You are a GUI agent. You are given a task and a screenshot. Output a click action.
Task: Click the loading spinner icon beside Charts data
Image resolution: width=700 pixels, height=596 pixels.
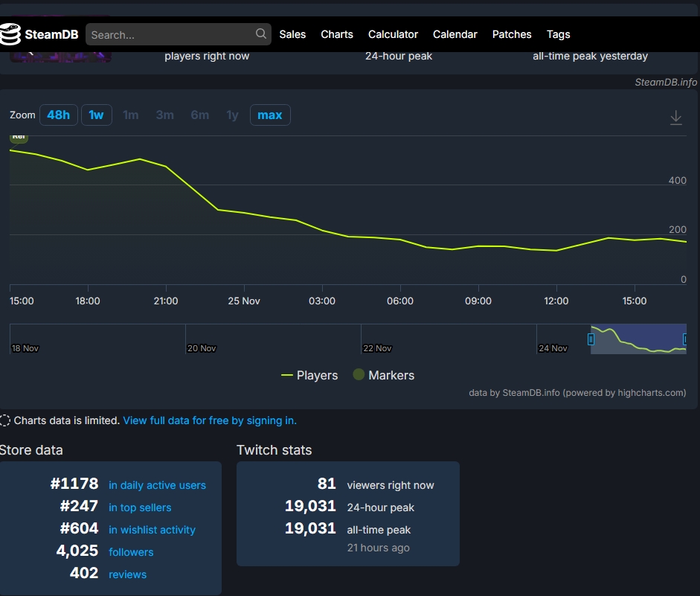(x=5, y=420)
